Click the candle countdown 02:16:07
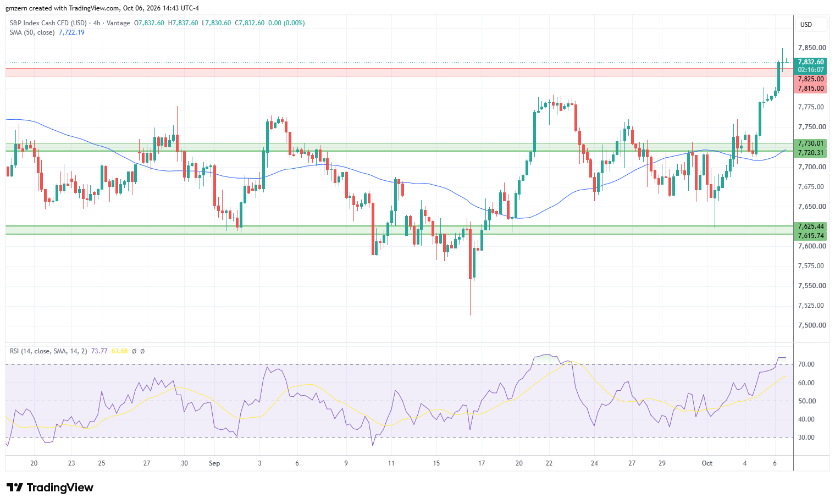This screenshot has height=504, width=835. pos(811,70)
